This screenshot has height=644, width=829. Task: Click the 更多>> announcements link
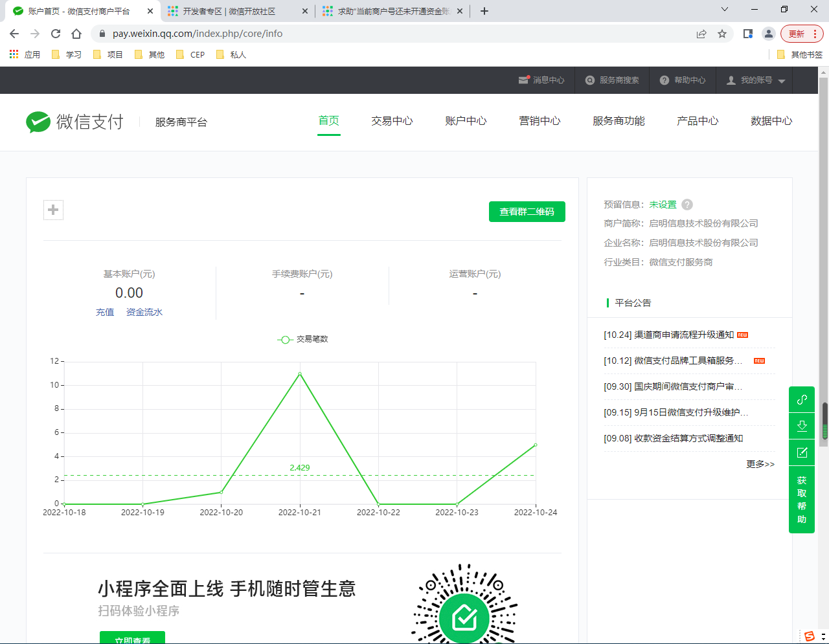(760, 464)
